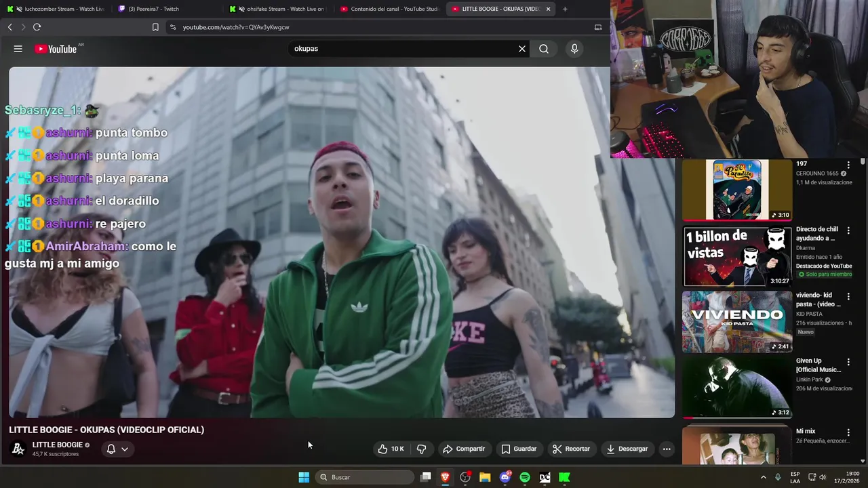Like the video with thumbs up
This screenshot has width=868, height=488.
[391, 449]
